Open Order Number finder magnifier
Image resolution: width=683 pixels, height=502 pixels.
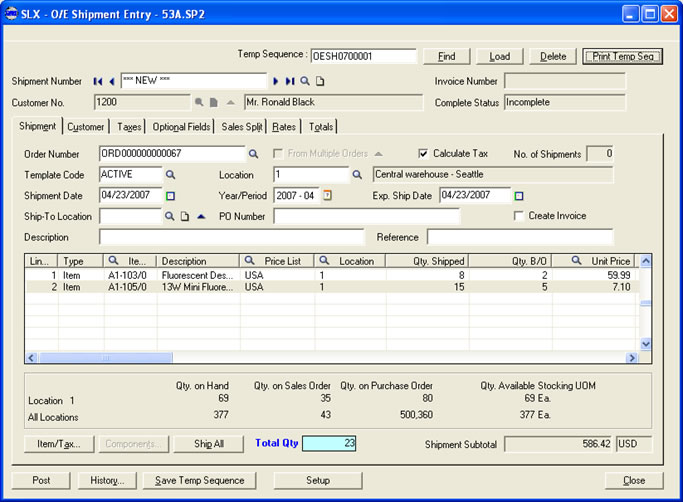(253, 154)
